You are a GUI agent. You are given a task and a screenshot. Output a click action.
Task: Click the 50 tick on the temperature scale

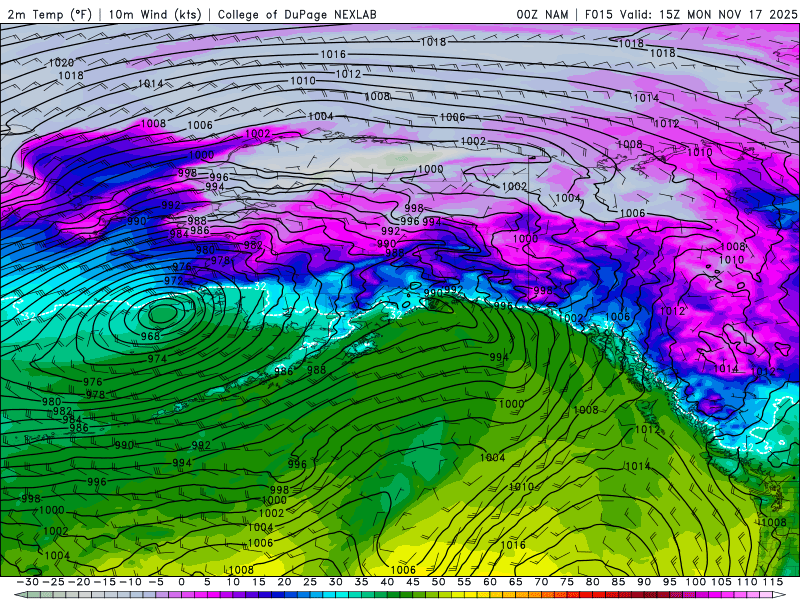pyautogui.click(x=438, y=582)
